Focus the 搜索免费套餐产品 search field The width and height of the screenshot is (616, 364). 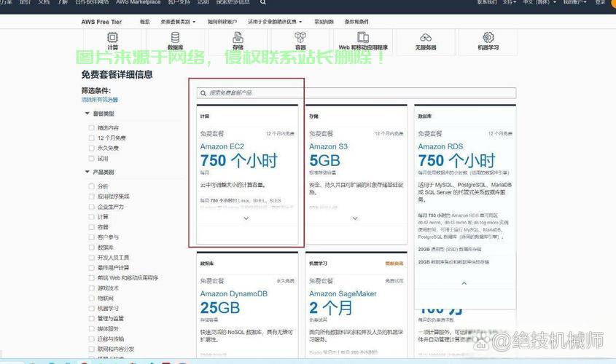[x=356, y=93]
